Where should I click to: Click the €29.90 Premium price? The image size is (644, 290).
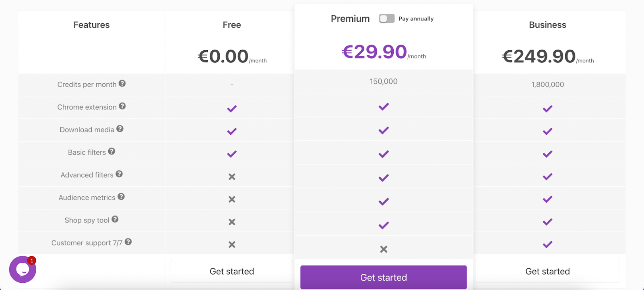[x=374, y=52]
